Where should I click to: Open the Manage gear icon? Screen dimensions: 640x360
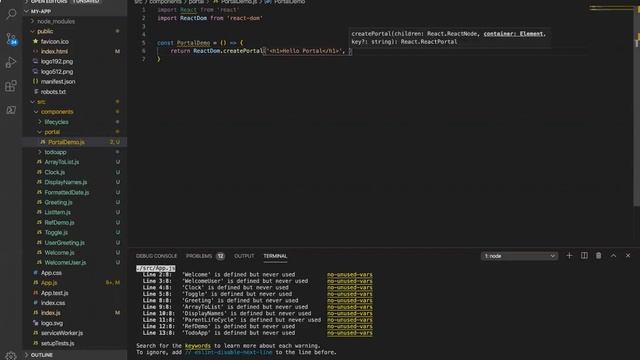(11, 356)
